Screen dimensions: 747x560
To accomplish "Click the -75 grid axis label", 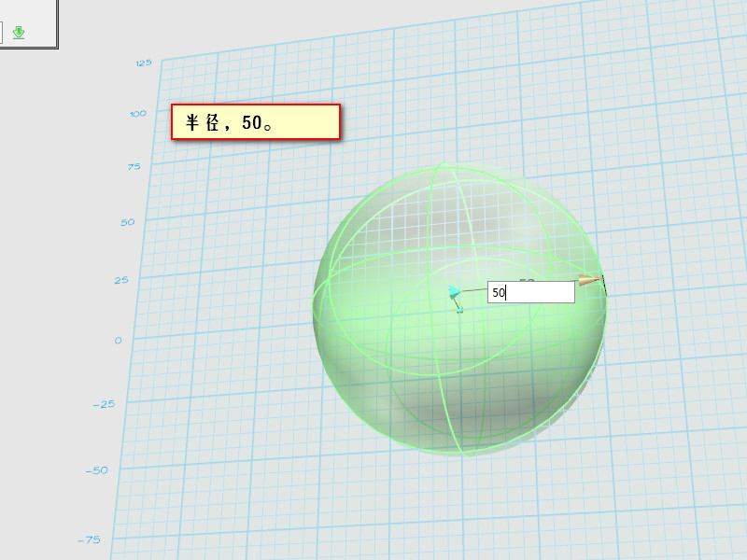I will click(89, 539).
